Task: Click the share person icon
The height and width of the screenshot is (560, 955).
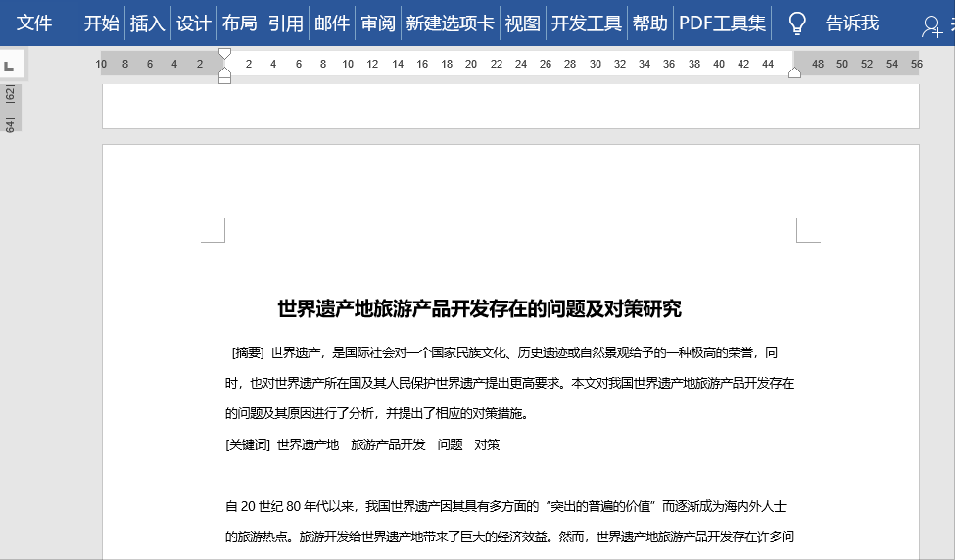Action: (x=931, y=26)
